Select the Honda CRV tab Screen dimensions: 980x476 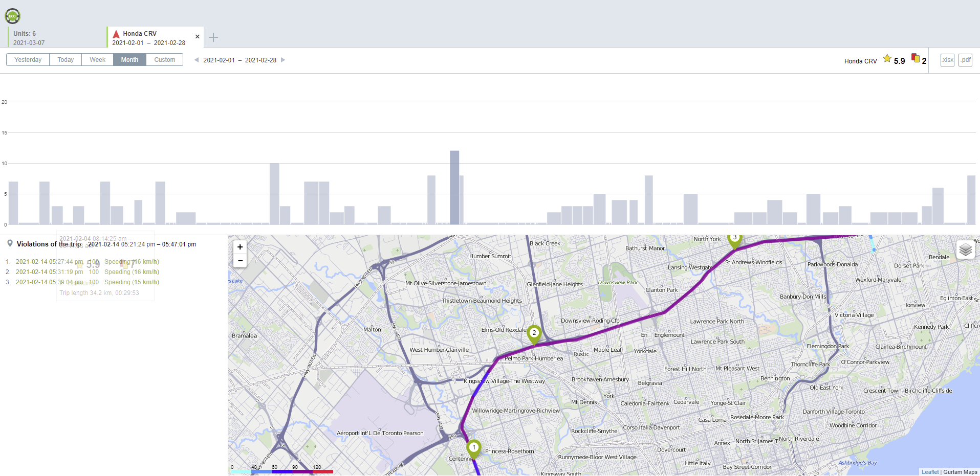151,38
